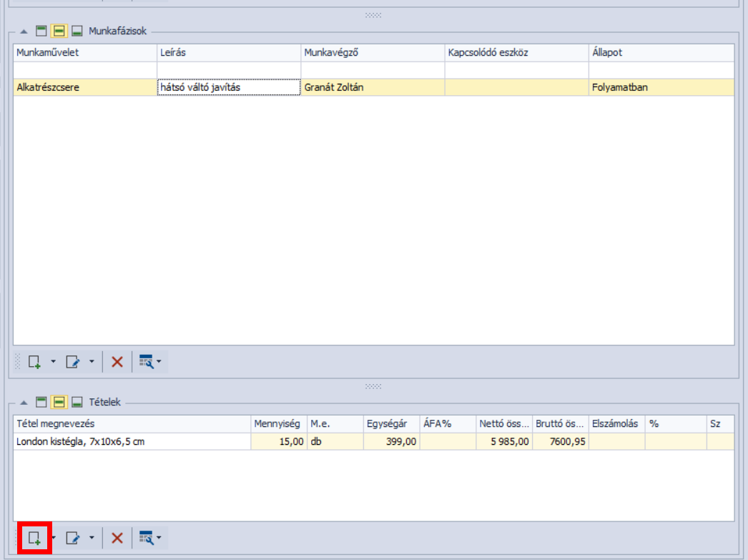Click the new item icon in Tételek toolbar
The width and height of the screenshot is (748, 560).
34,538
